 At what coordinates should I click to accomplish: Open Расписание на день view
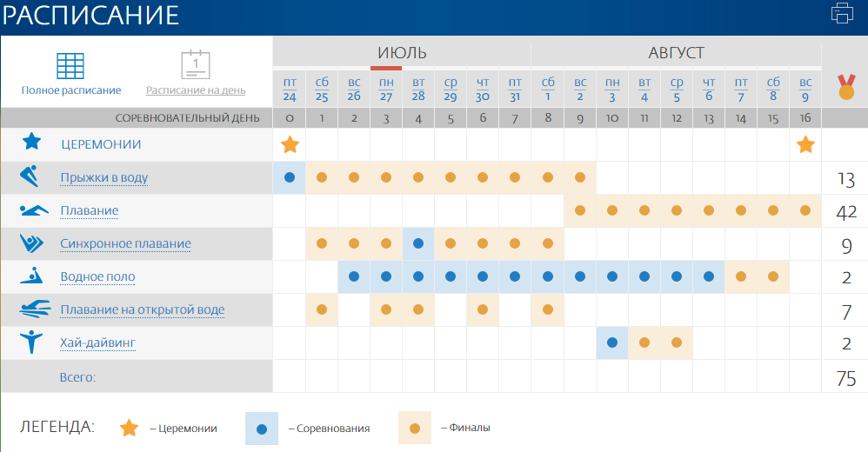pyautogui.click(x=196, y=90)
